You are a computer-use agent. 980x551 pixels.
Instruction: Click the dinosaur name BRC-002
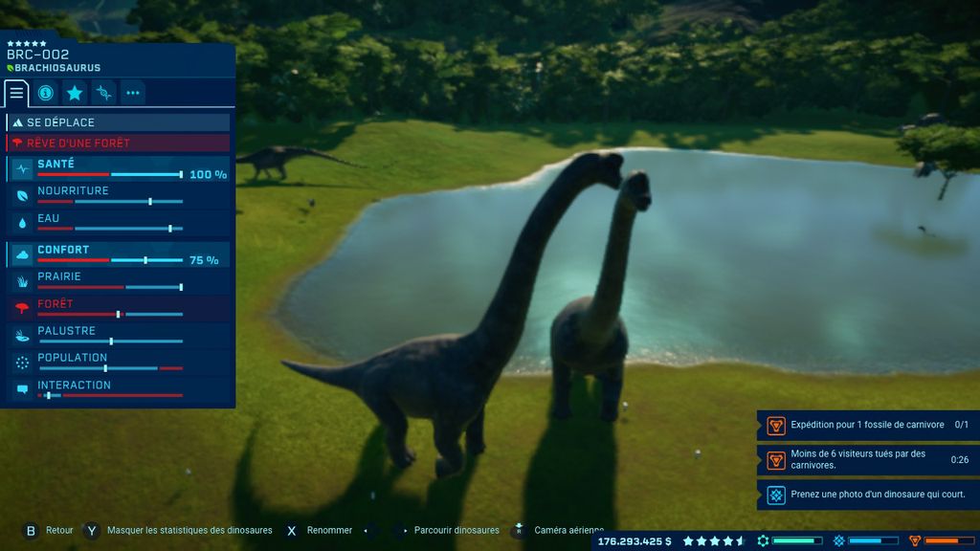[37, 55]
